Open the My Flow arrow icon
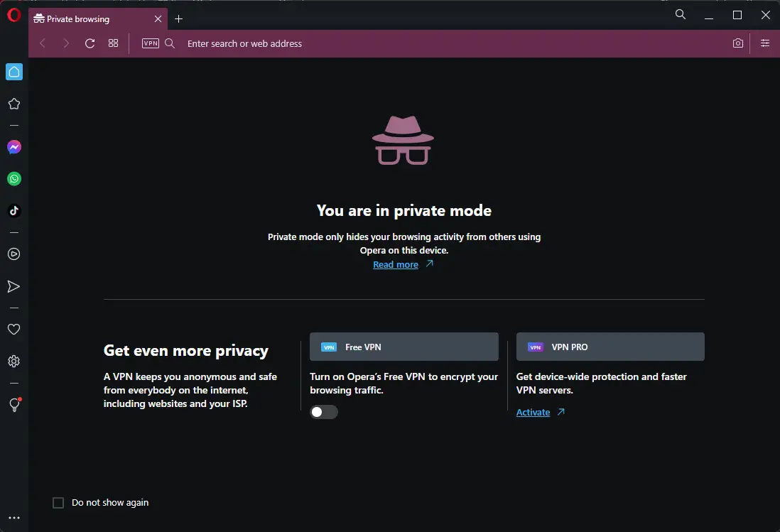 coord(14,286)
